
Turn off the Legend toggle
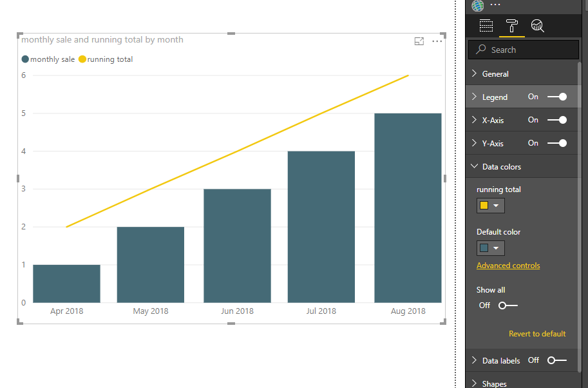(x=557, y=97)
